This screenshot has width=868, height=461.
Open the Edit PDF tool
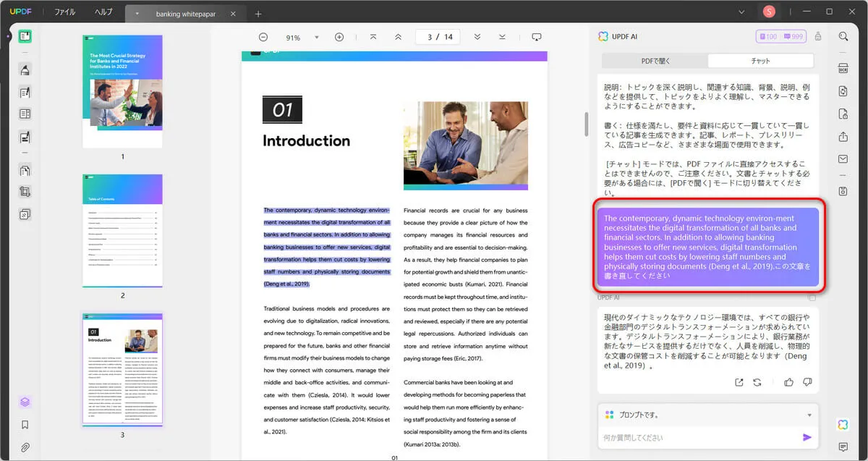(x=25, y=92)
